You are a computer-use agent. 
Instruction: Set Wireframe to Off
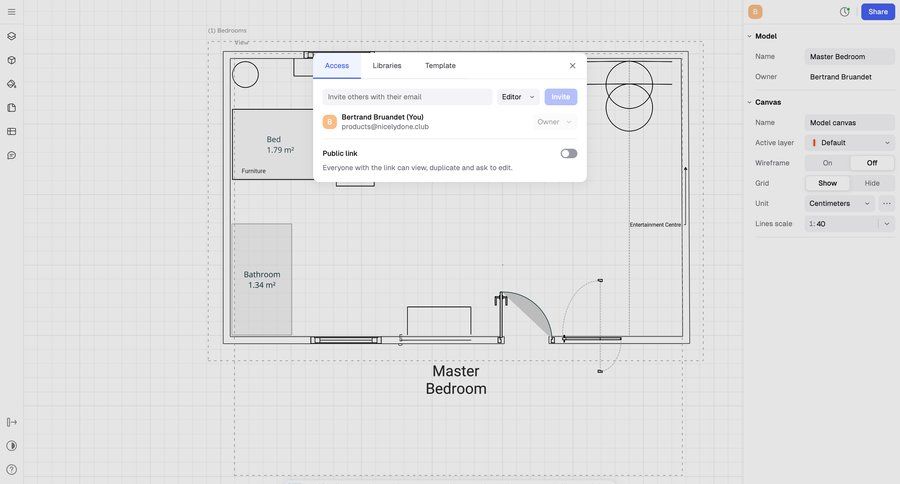(x=872, y=163)
